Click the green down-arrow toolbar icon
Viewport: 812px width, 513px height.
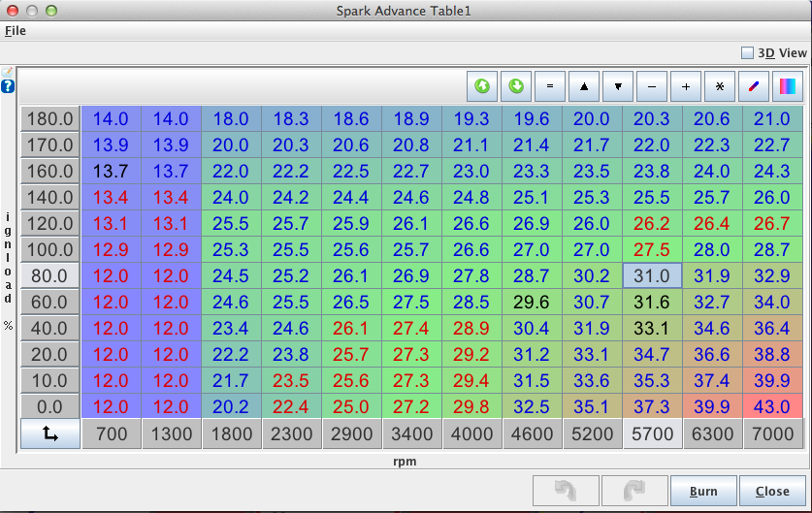(x=516, y=86)
